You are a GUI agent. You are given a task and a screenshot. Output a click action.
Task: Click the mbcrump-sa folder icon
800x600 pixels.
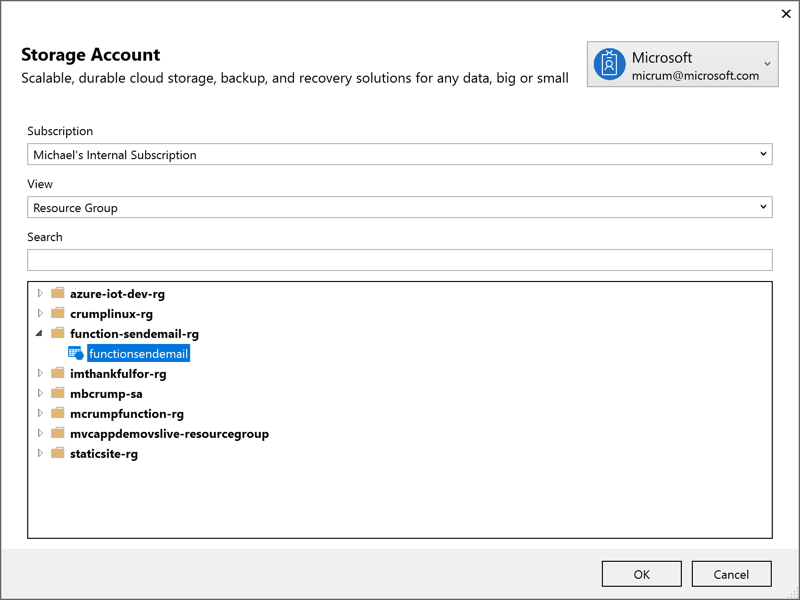click(x=58, y=393)
